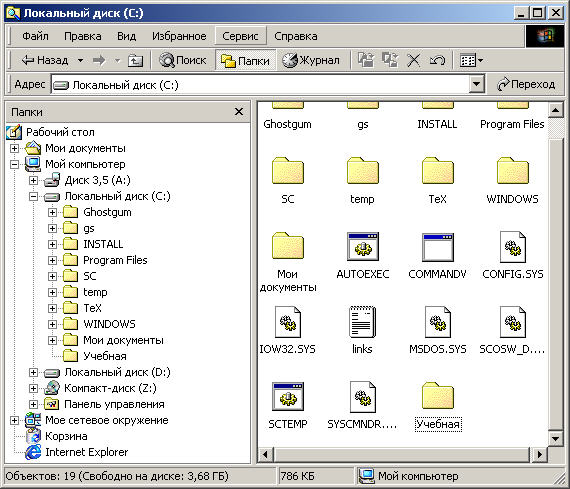
Task: Expand Мое сетевое окружение tree node
Action: pos(14,420)
